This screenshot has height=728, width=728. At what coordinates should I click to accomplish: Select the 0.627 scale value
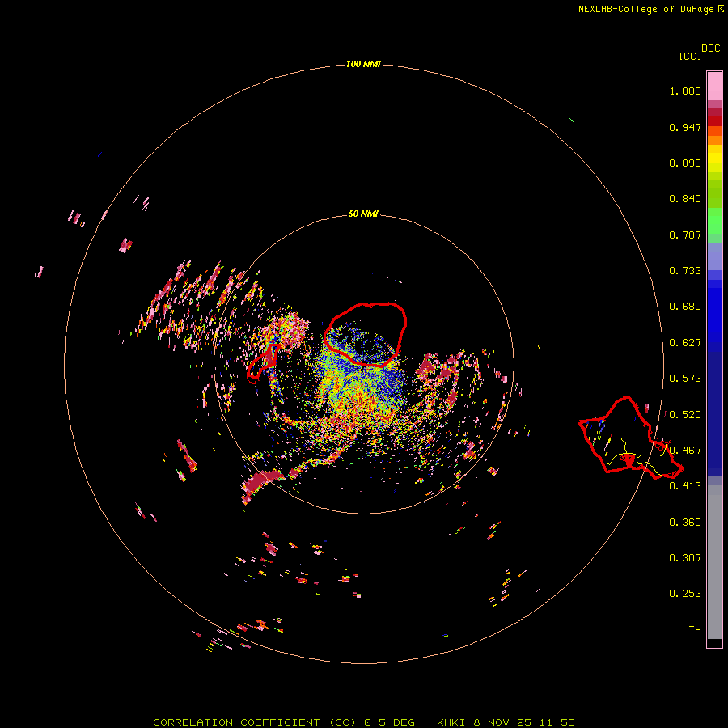pyautogui.click(x=685, y=343)
